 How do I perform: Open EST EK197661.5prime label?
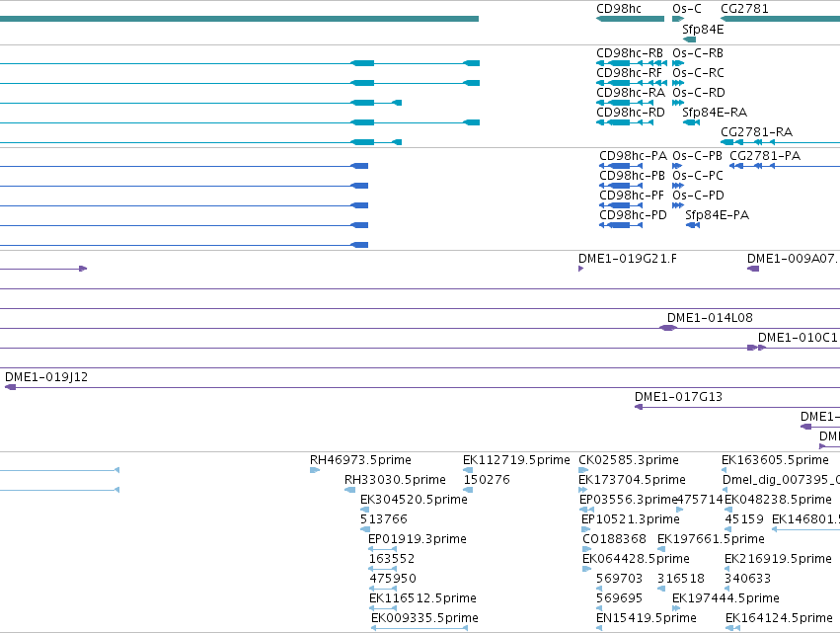[x=711, y=539]
